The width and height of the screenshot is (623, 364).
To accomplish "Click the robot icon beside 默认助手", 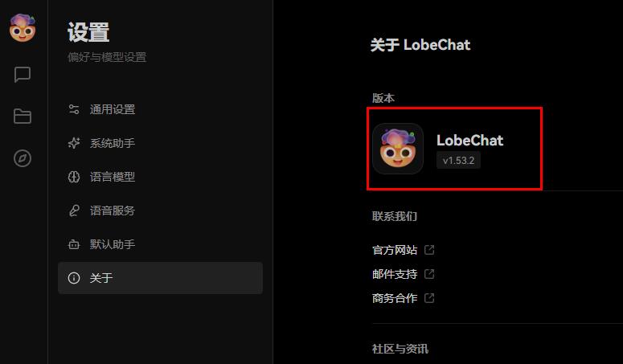I will pyautogui.click(x=74, y=244).
